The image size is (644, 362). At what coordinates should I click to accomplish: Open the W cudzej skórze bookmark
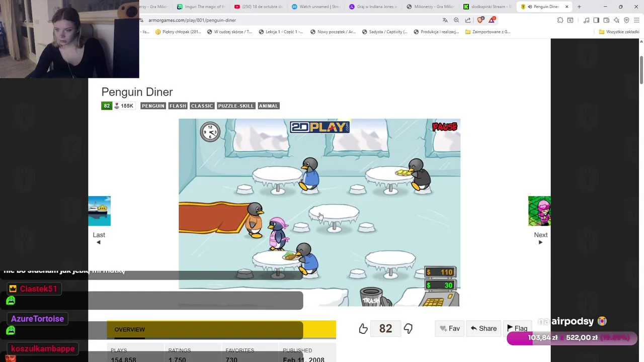[x=229, y=32]
